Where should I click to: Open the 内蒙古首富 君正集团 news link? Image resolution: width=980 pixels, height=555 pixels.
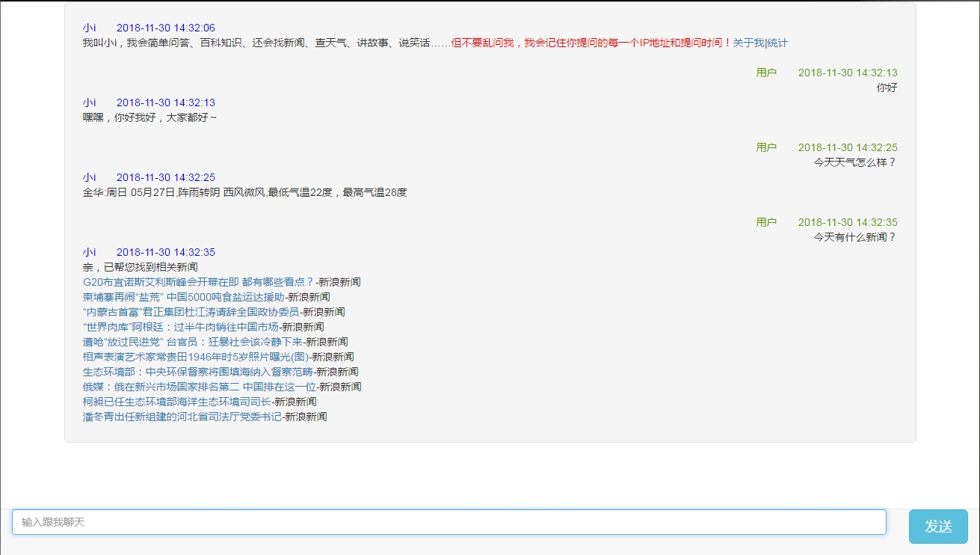click(191, 312)
